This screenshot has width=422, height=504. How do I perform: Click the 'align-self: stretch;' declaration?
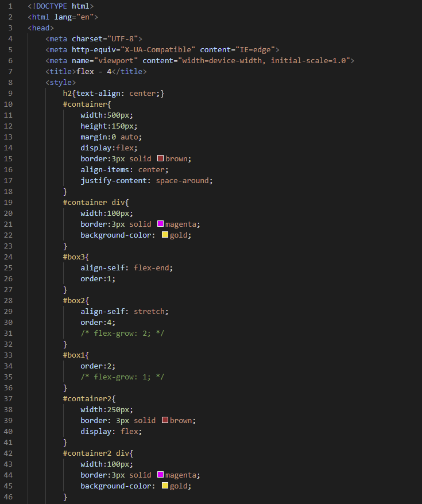pos(125,312)
